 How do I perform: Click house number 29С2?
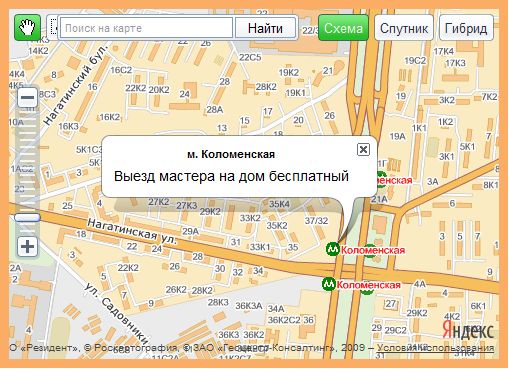(396, 330)
